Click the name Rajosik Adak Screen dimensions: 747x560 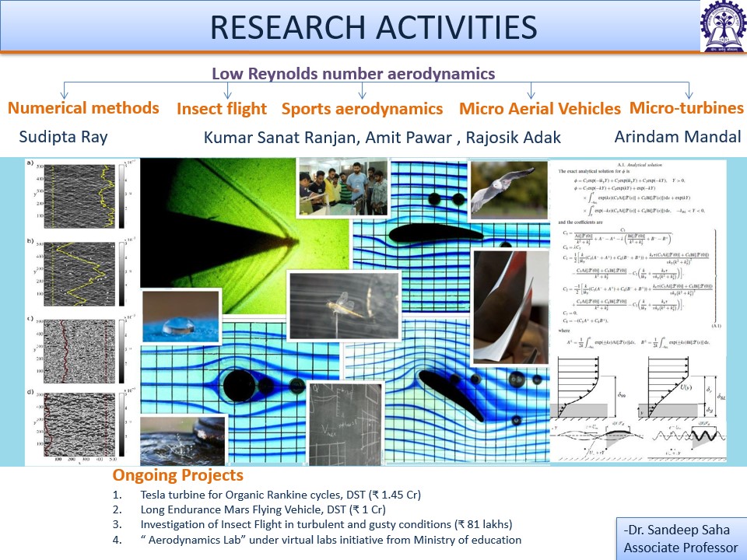pos(513,137)
